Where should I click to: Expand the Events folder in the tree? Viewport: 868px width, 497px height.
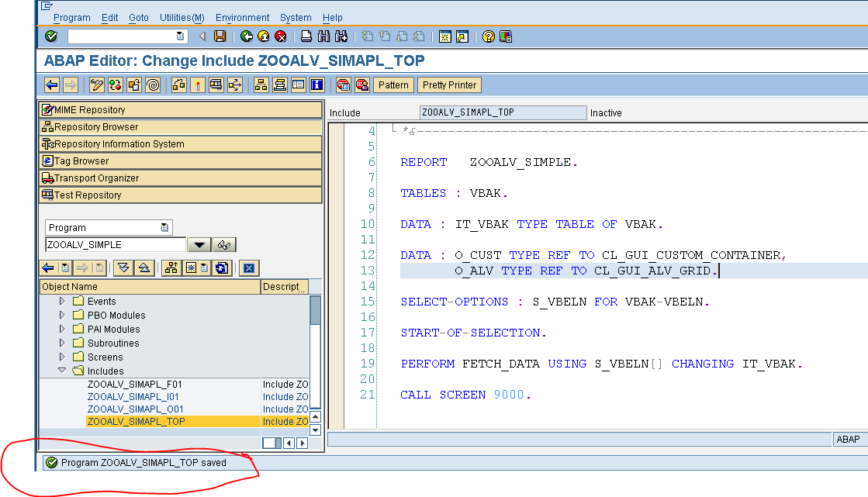63,301
